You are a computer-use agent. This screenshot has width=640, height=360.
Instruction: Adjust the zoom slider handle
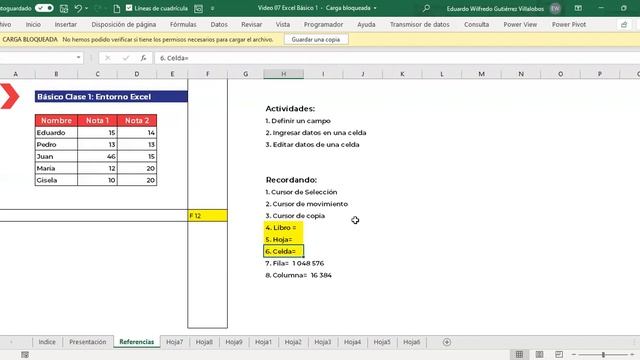coord(603,355)
